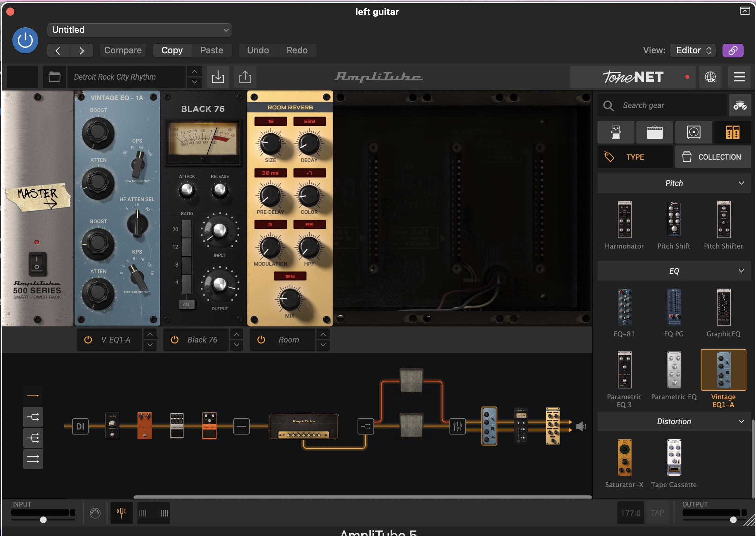Toggle Room reverb slot power
Viewport: 756px width, 536px height.
click(x=261, y=339)
